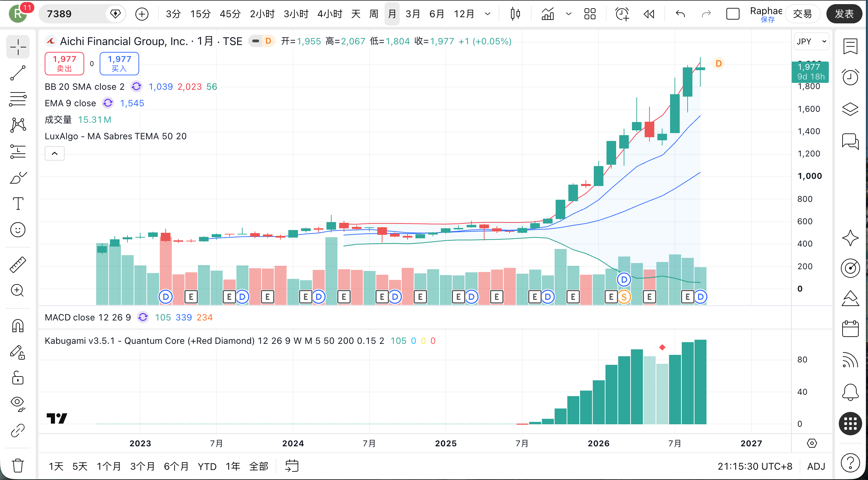
Task: Toggle magnet mode for drawings
Action: tap(18, 326)
